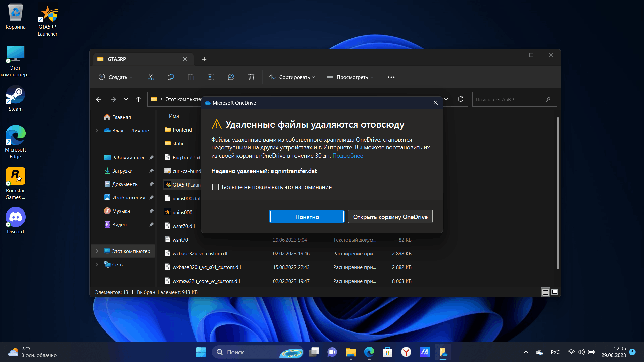Click the Имя column header
Screen dimensions: 644x362
click(x=174, y=116)
